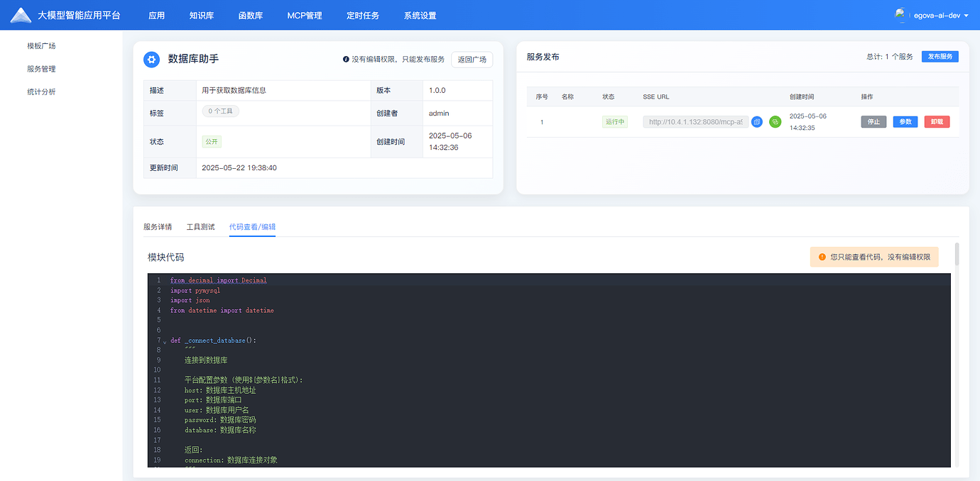Stop the running service with 停止
Screen dimensions: 980x481
pos(873,121)
